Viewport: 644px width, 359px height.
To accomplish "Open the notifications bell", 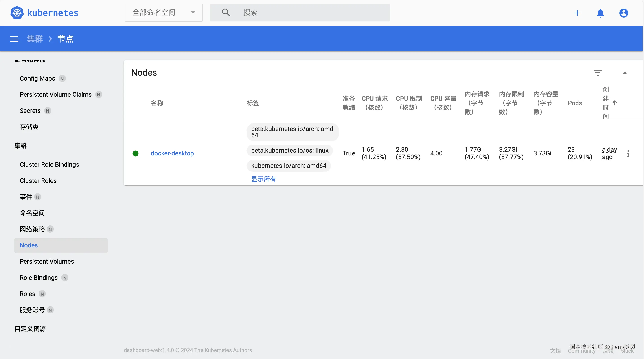I will (600, 13).
